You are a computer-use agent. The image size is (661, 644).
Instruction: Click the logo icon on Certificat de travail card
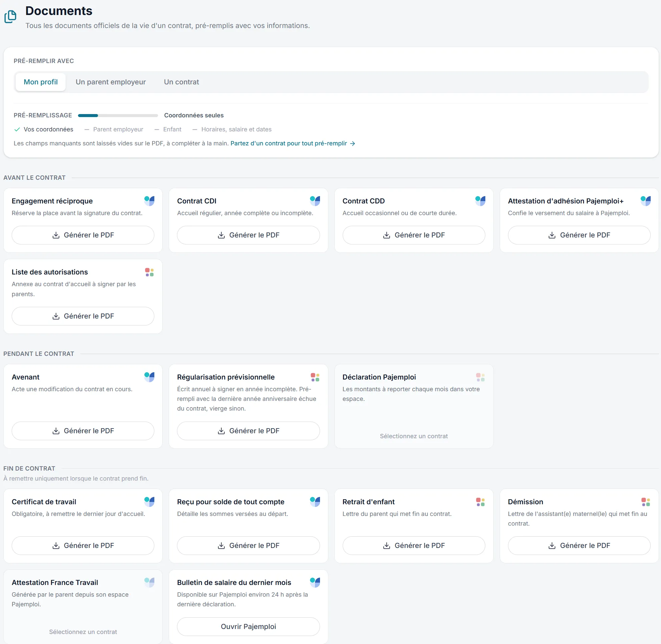point(149,502)
